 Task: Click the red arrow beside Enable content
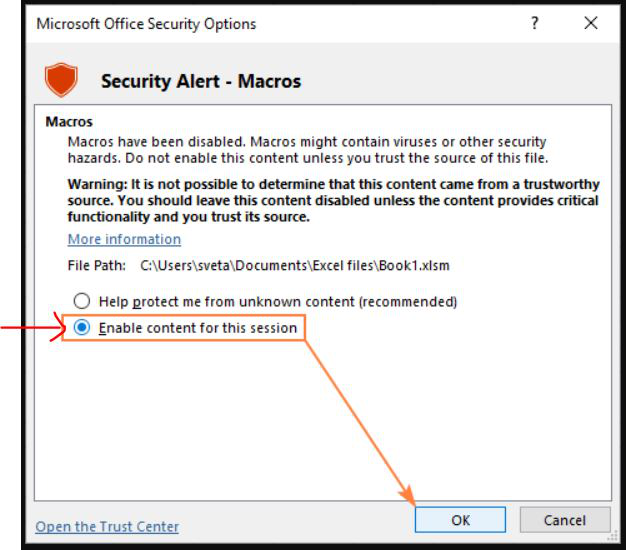pos(32,328)
